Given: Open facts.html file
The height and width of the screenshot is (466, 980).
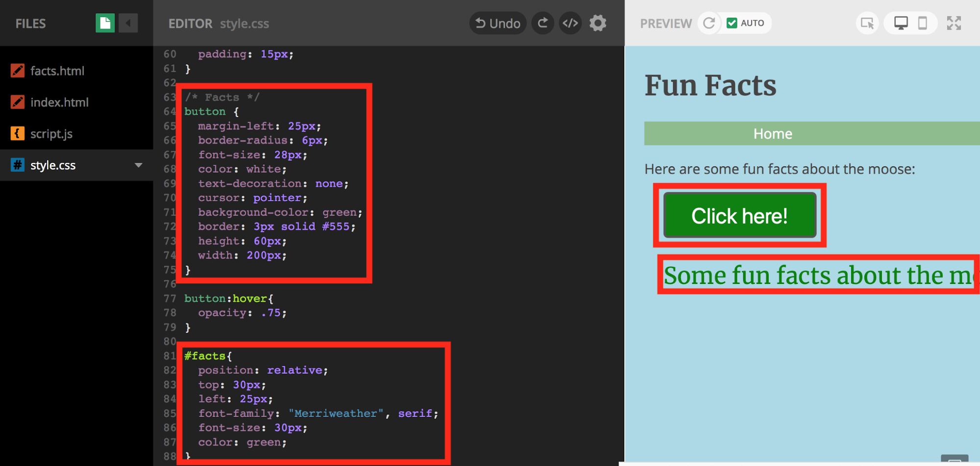Looking at the screenshot, I should pos(57,71).
